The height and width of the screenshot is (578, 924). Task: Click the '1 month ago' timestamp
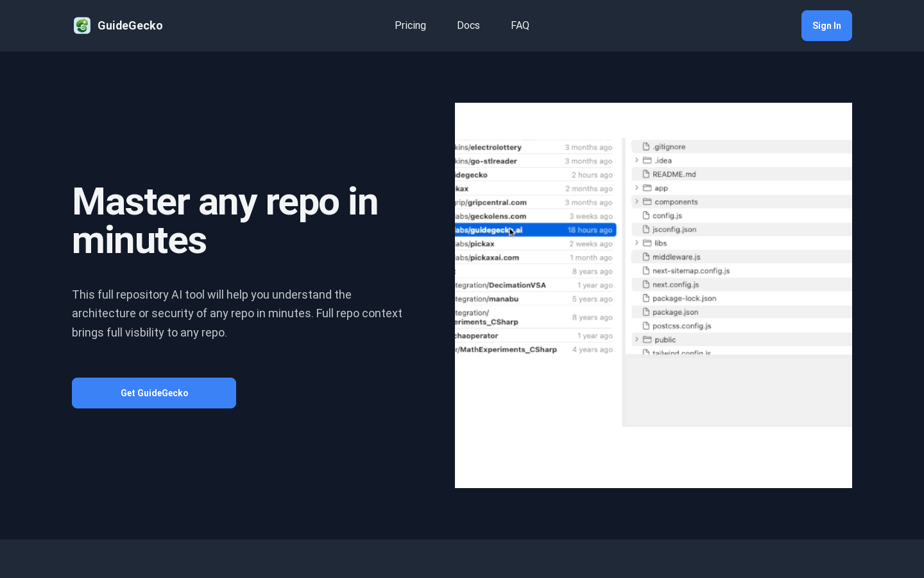pos(591,258)
